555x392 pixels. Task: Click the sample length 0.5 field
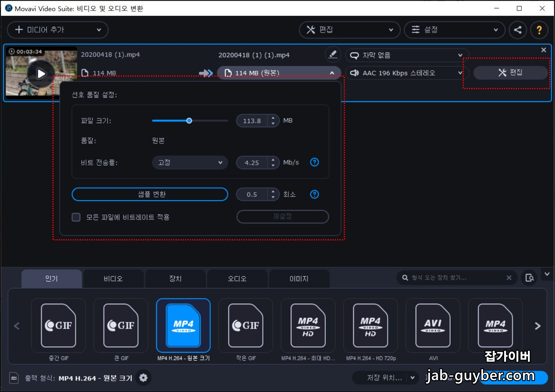click(x=252, y=194)
